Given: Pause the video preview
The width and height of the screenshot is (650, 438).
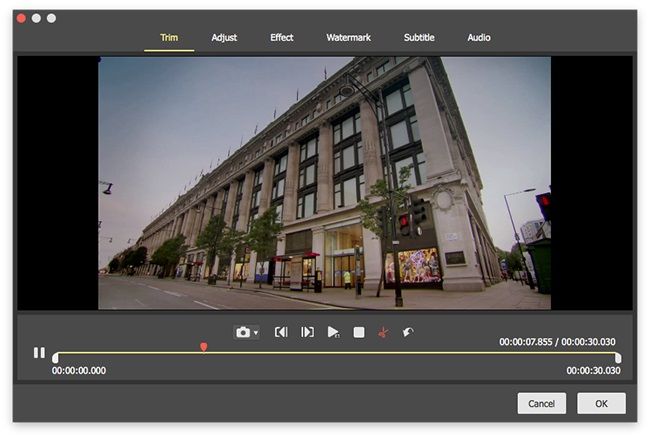Looking at the screenshot, I should [39, 352].
